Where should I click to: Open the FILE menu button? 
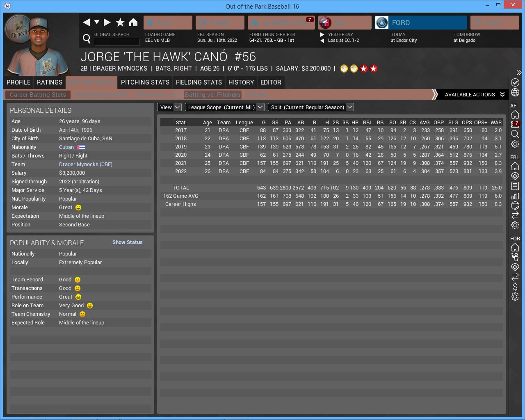point(168,23)
